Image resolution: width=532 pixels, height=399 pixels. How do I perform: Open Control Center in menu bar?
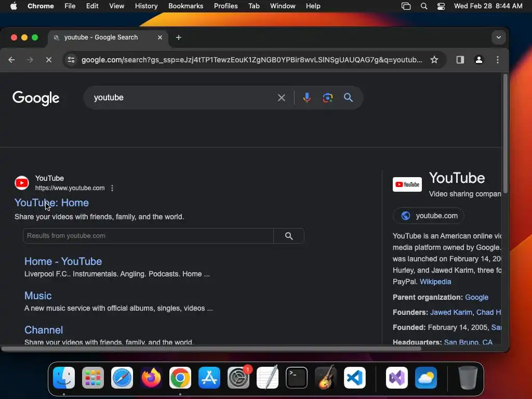(441, 6)
